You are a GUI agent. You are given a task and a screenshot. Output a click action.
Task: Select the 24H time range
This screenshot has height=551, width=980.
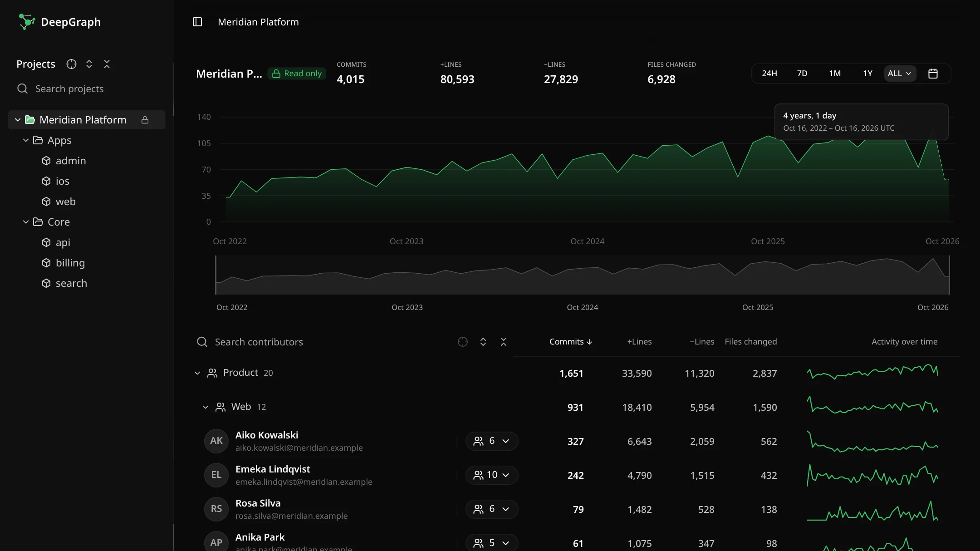click(x=769, y=74)
